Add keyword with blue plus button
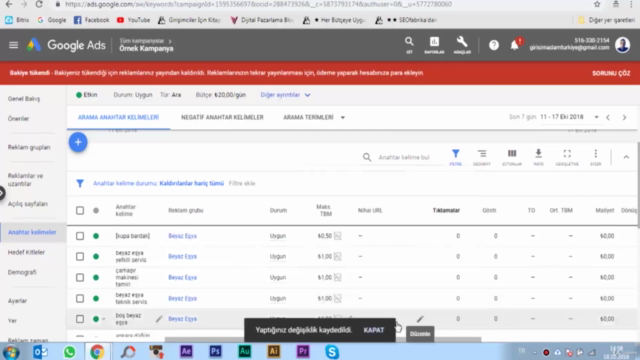Viewport: 640px width, 360px height. tap(78, 142)
